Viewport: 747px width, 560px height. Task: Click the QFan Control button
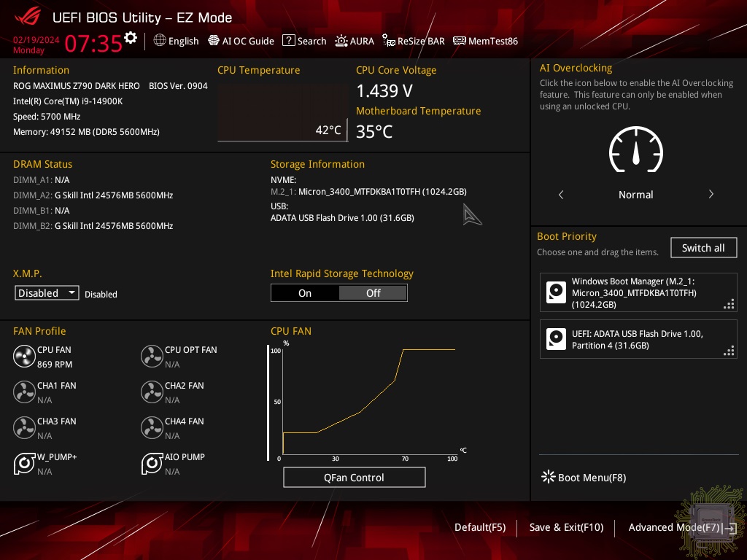coord(354,478)
